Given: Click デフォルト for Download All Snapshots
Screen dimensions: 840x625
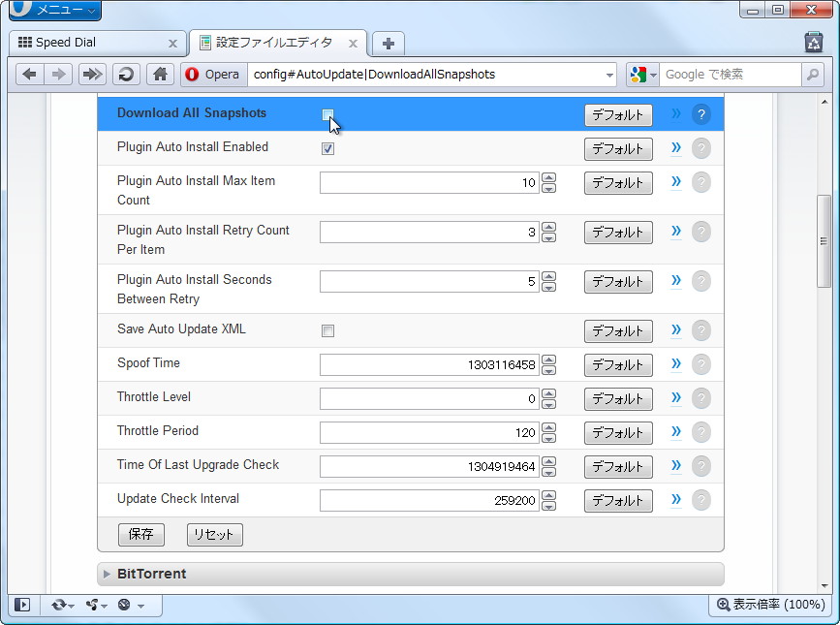Looking at the screenshot, I should coord(618,115).
